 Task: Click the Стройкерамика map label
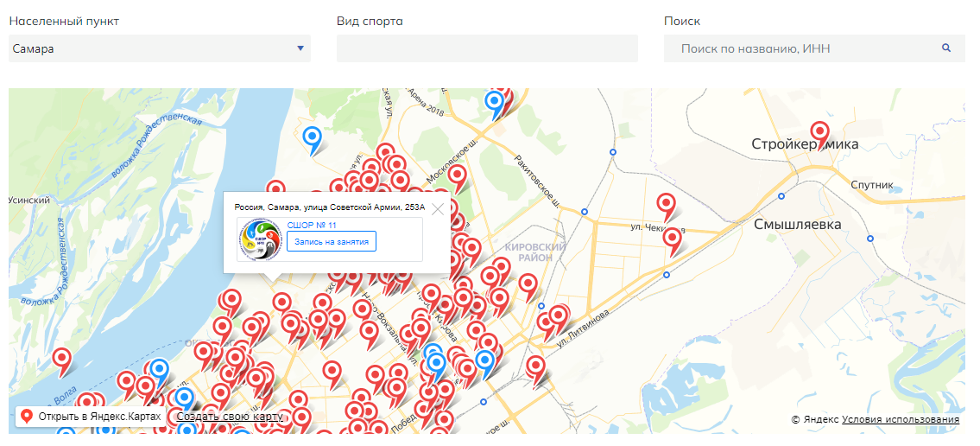coord(805,145)
